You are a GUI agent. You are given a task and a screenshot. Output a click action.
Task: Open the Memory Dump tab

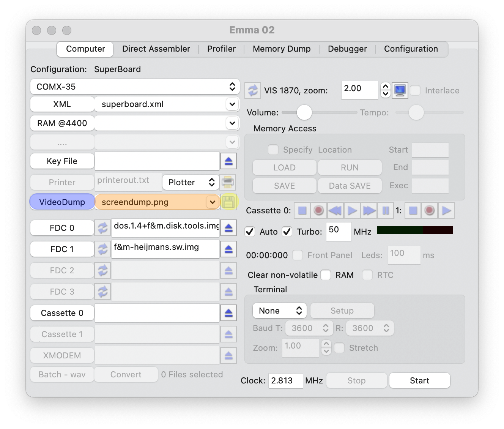coord(281,49)
